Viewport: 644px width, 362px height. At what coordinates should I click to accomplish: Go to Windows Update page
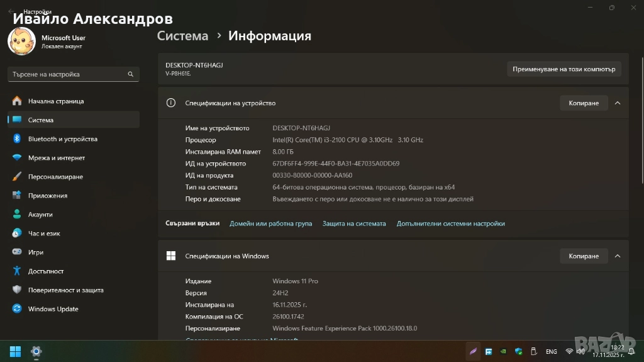(x=53, y=309)
